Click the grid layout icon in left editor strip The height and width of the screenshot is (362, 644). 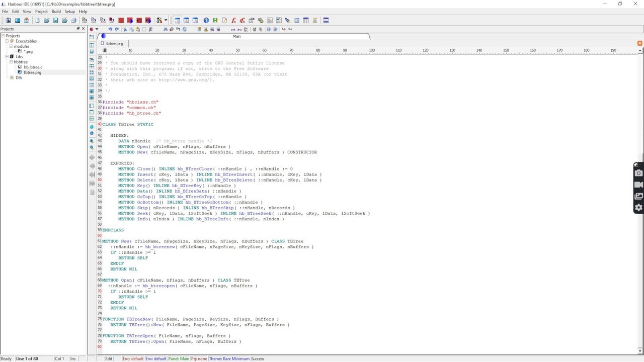[x=92, y=66]
